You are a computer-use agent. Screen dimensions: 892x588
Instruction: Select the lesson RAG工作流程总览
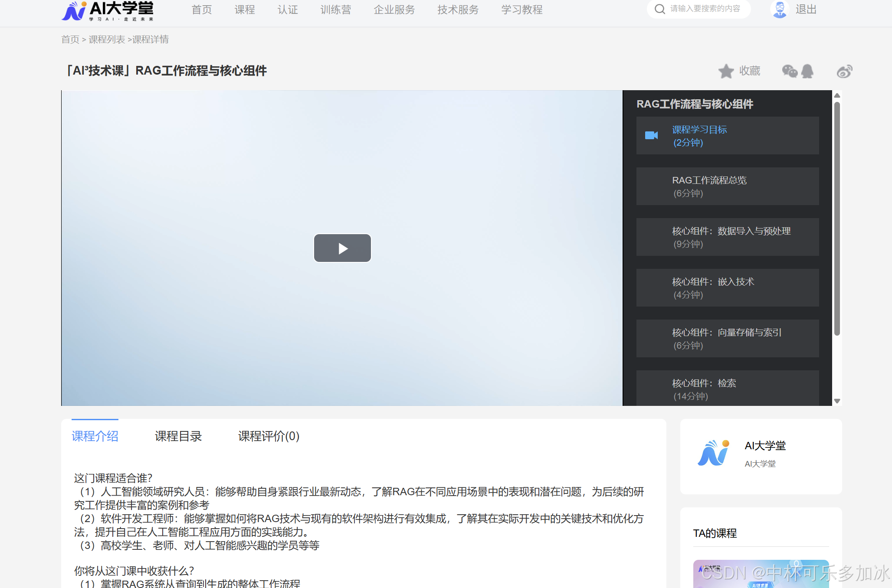pos(727,186)
